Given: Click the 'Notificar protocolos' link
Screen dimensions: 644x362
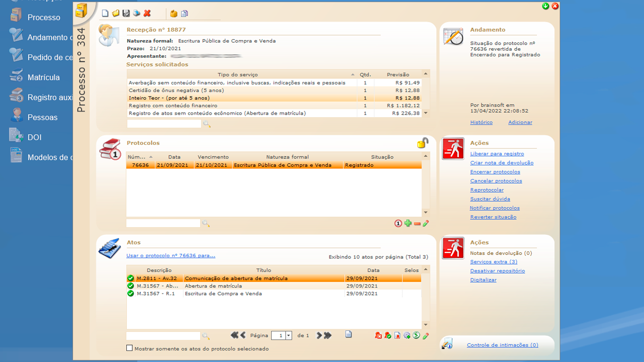Looking at the screenshot, I should (x=495, y=208).
